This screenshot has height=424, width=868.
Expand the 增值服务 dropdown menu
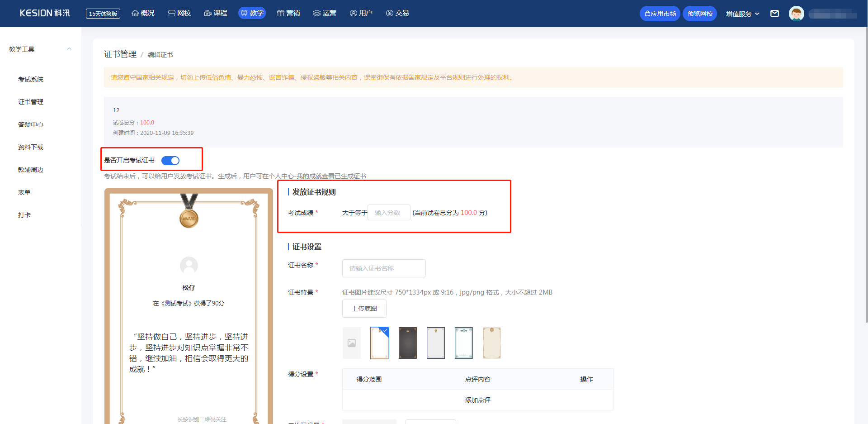pos(742,14)
